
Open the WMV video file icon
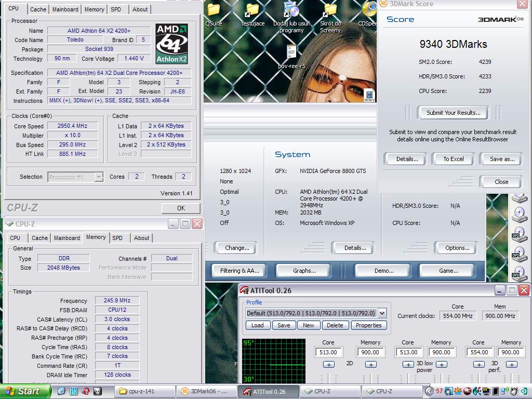(369, 95)
